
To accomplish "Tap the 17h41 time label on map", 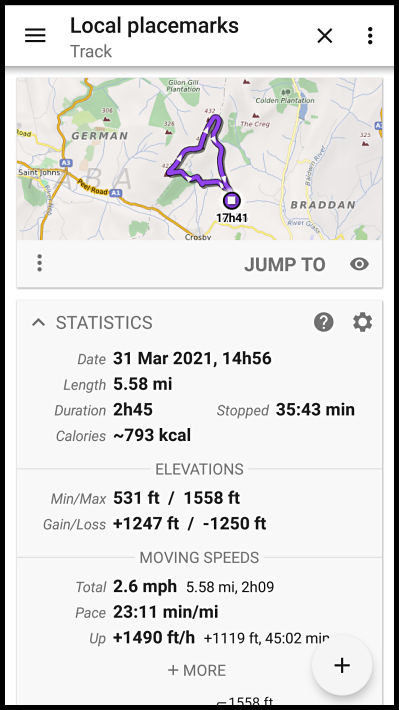I will tap(231, 218).
